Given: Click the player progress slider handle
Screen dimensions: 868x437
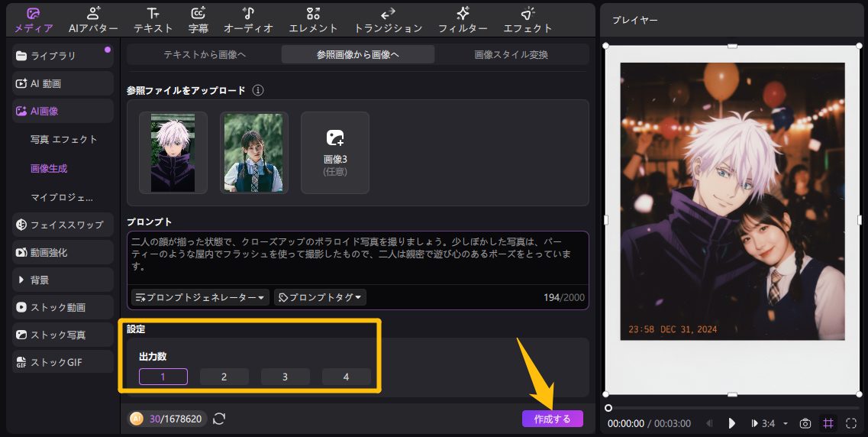Looking at the screenshot, I should pos(608,408).
